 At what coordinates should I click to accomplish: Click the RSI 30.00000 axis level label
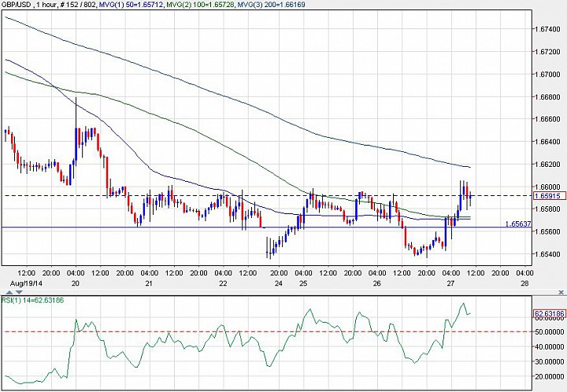(549, 361)
